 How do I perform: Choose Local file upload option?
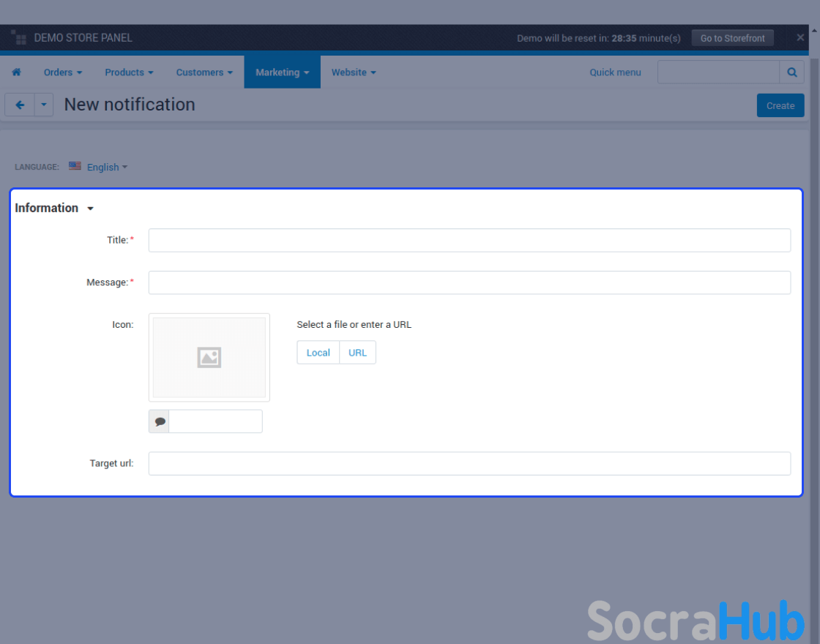[318, 353]
